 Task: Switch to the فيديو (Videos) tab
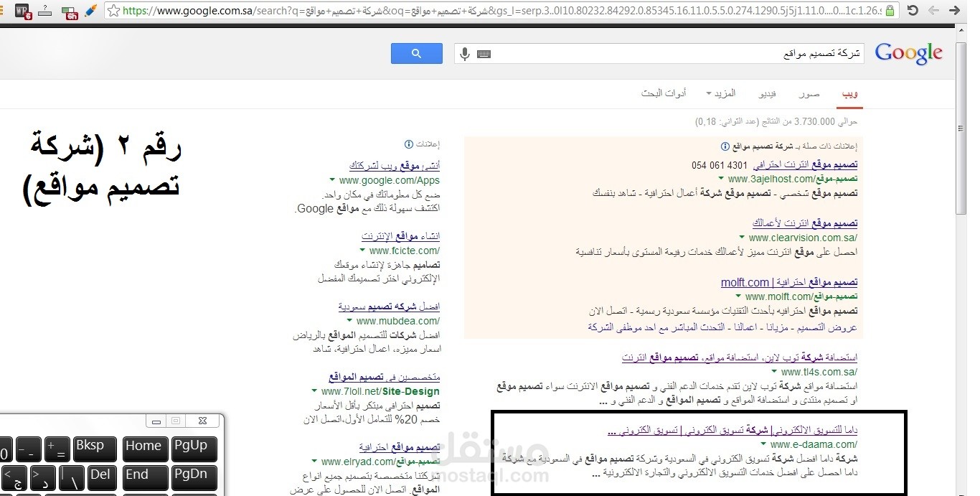coord(768,94)
